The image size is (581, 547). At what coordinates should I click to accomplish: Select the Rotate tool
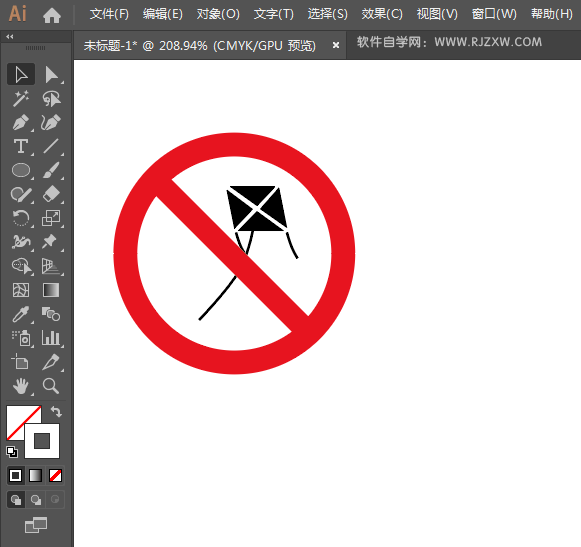(x=21, y=218)
